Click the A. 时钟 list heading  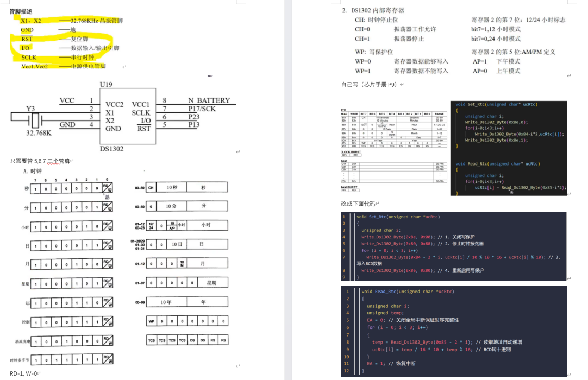(32, 171)
